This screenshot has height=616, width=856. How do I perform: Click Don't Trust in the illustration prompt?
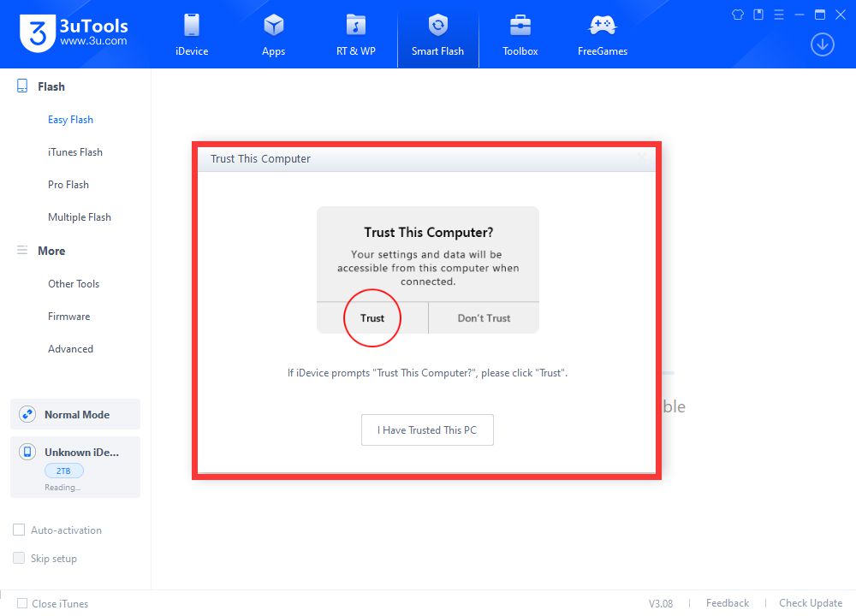(484, 318)
